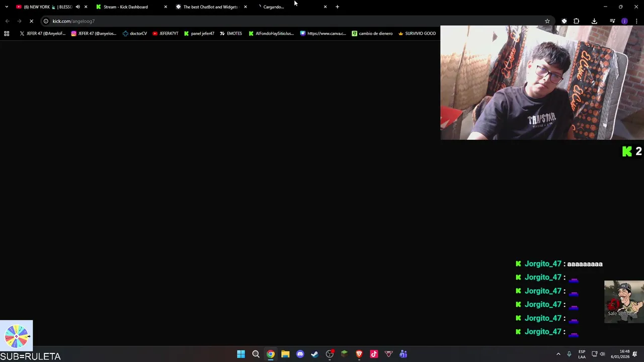Open the panel jefer47 bookmark

199,34
